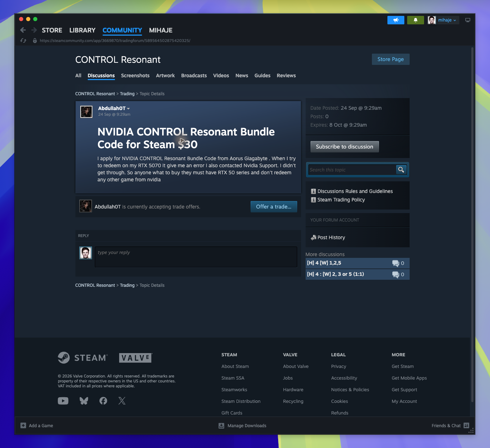Open the MIHAJE profile menu
Image resolution: width=490 pixels, height=448 pixels.
pos(161,30)
